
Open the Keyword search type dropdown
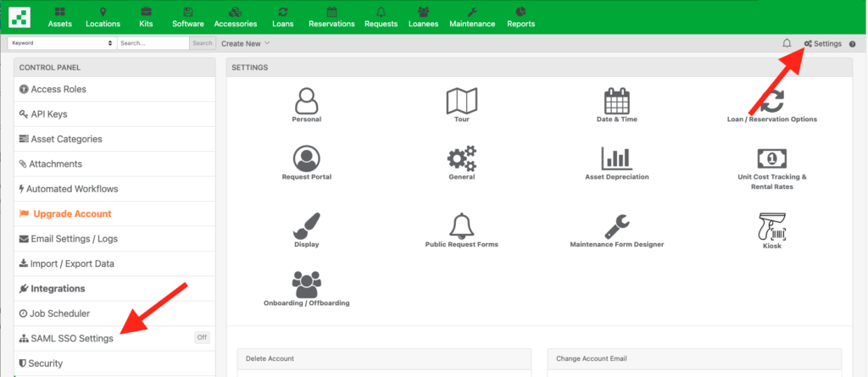point(61,43)
